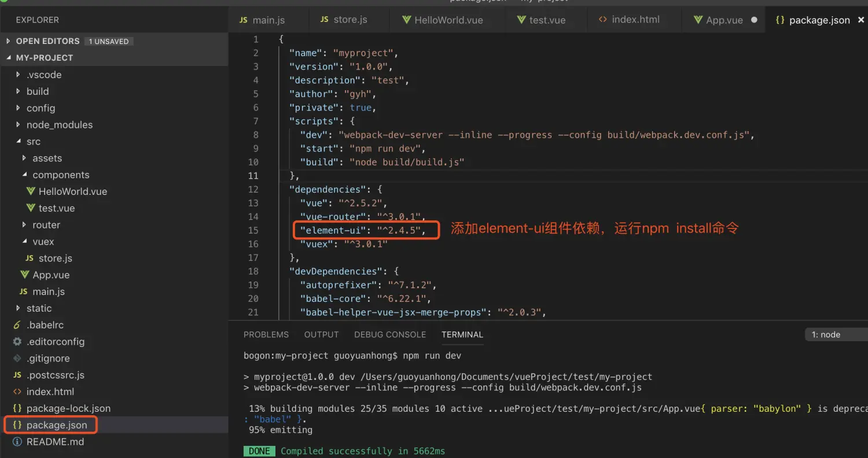
Task: Switch to the App.vue editor tab
Action: 724,20
